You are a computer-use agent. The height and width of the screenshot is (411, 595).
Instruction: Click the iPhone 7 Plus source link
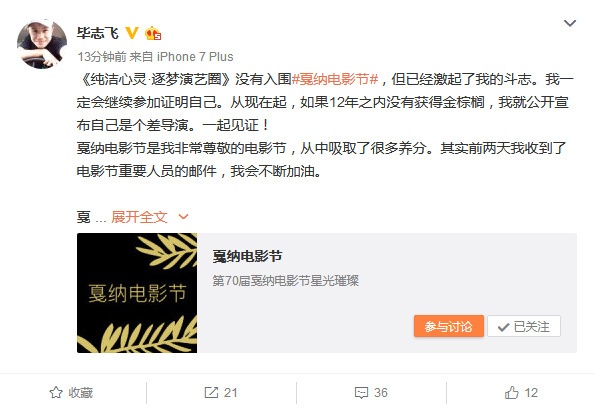tap(195, 57)
